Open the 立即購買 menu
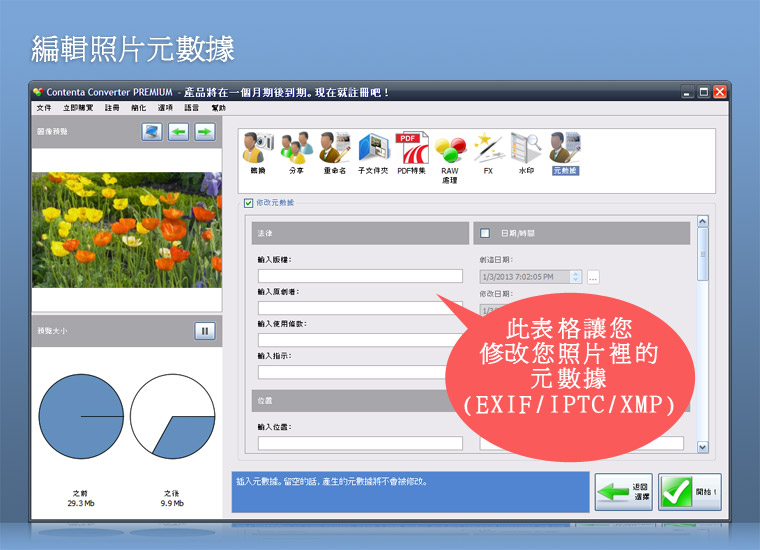The image size is (760, 550). tap(78, 108)
